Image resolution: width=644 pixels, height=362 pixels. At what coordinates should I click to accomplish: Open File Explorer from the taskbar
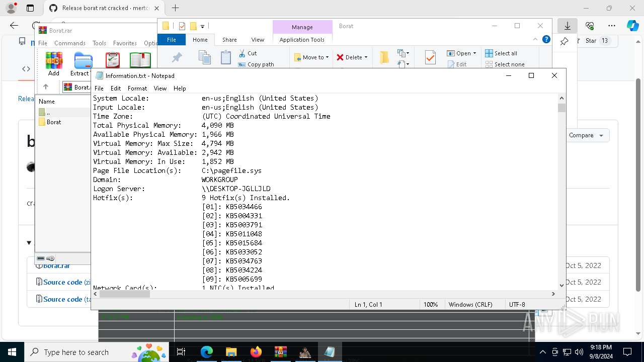[231, 352]
